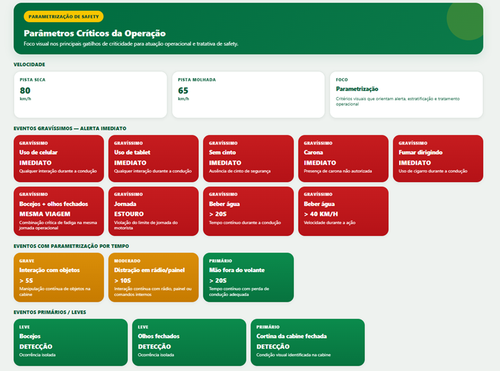
Task: Select the 'Distração em rádio/painel' card
Action: click(x=153, y=277)
